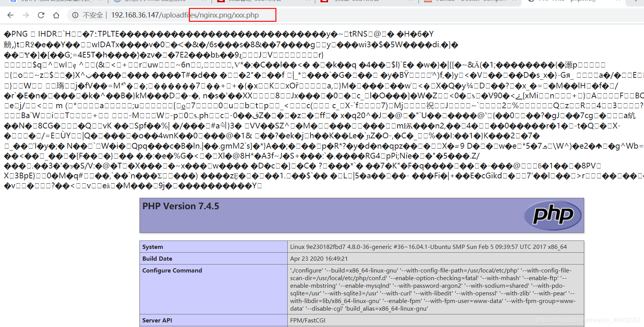The height and width of the screenshot is (327, 644).
Task: Click the raw PNG IHDR binary text line
Action: click(219, 34)
